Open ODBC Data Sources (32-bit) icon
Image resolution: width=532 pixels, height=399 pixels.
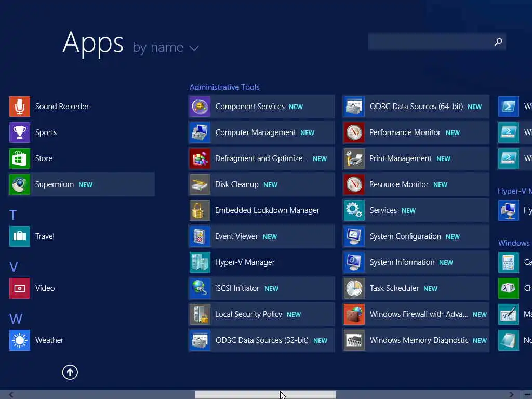200,340
